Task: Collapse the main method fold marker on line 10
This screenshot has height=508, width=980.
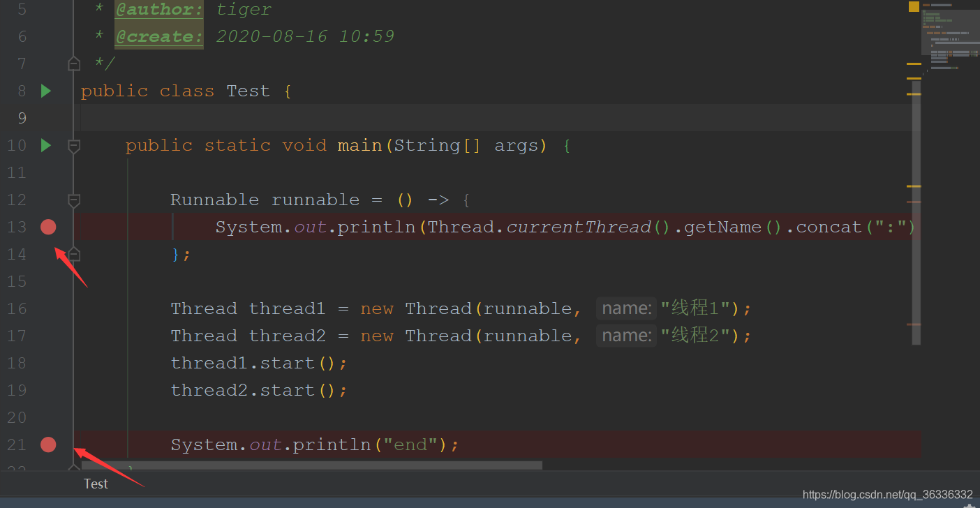Action: coord(74,145)
